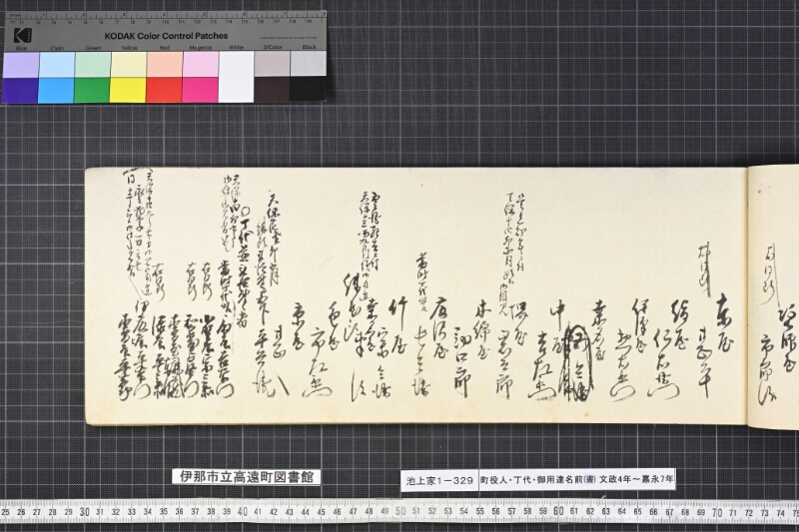This screenshot has height=532, width=799.
Task: Select the pale pink tint patch under Magenta
Action: (201, 64)
